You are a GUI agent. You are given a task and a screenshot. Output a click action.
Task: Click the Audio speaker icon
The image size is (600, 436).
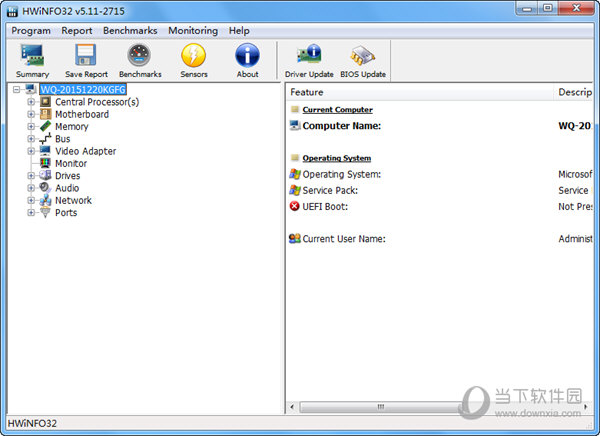coord(45,188)
